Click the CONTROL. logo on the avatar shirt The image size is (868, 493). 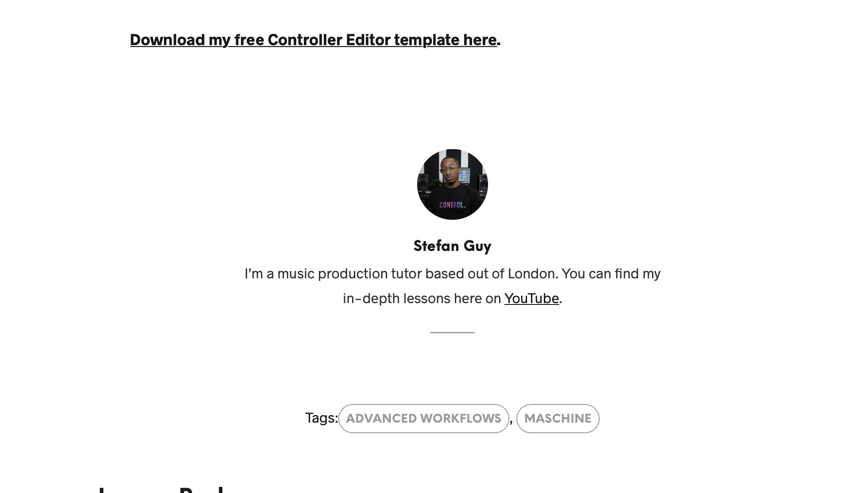tap(452, 205)
